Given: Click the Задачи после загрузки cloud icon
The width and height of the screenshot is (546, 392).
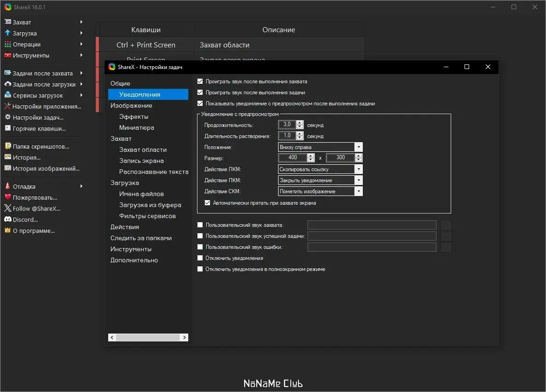Looking at the screenshot, I should point(8,84).
